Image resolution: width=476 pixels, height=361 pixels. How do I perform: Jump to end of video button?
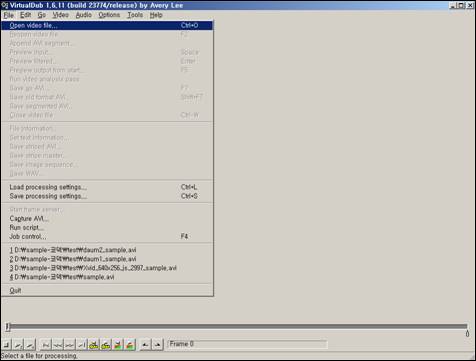[82, 344]
